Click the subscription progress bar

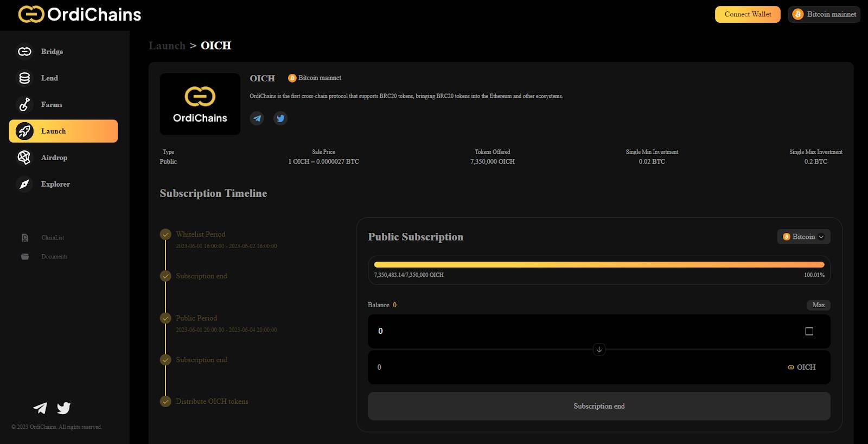click(x=599, y=265)
